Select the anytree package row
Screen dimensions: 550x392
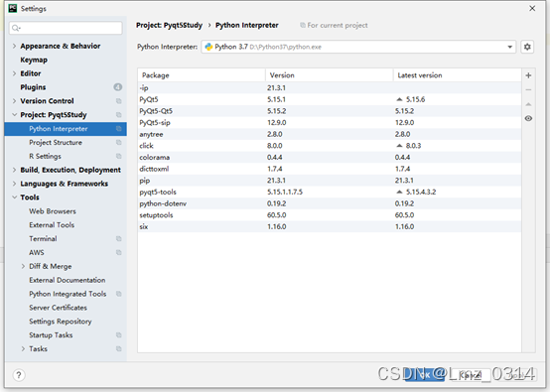[330, 134]
